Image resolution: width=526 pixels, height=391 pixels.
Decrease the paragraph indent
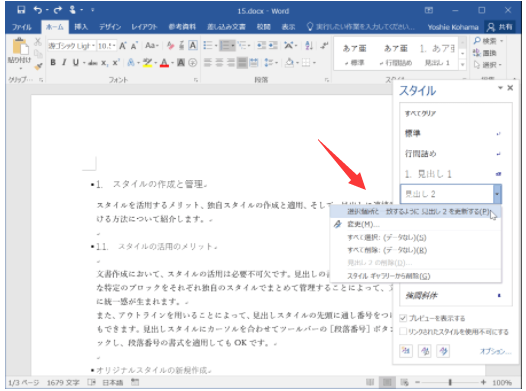[261, 45]
